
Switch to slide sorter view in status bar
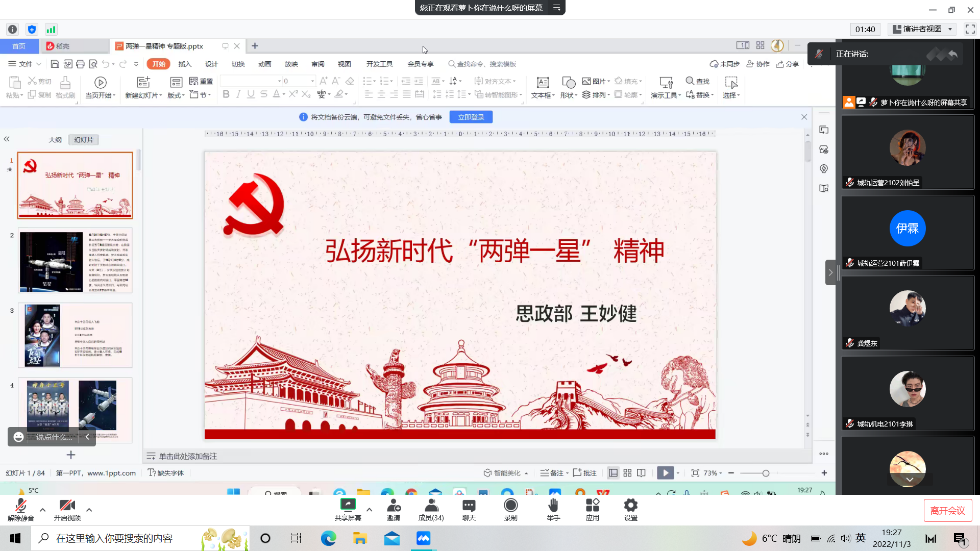pyautogui.click(x=627, y=473)
